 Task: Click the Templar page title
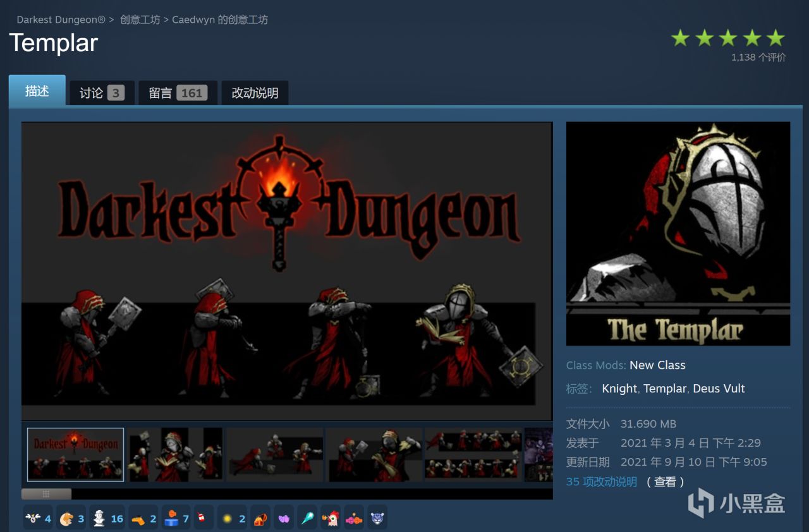coord(54,43)
